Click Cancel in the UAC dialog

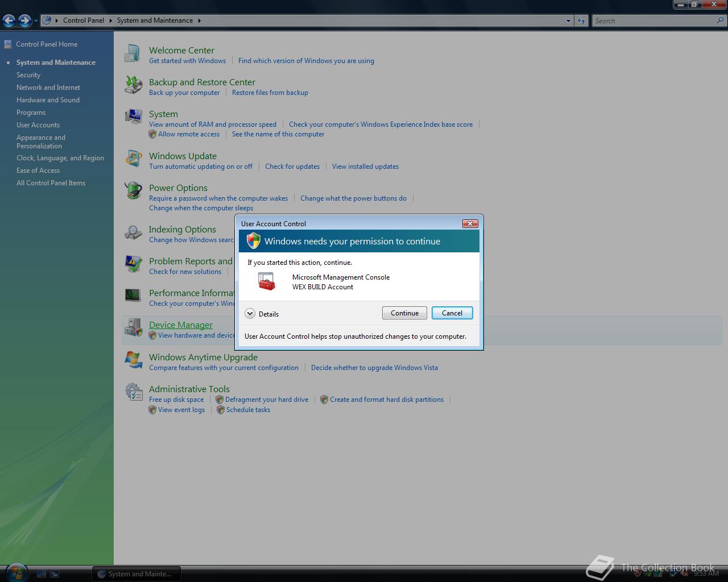[x=452, y=313]
